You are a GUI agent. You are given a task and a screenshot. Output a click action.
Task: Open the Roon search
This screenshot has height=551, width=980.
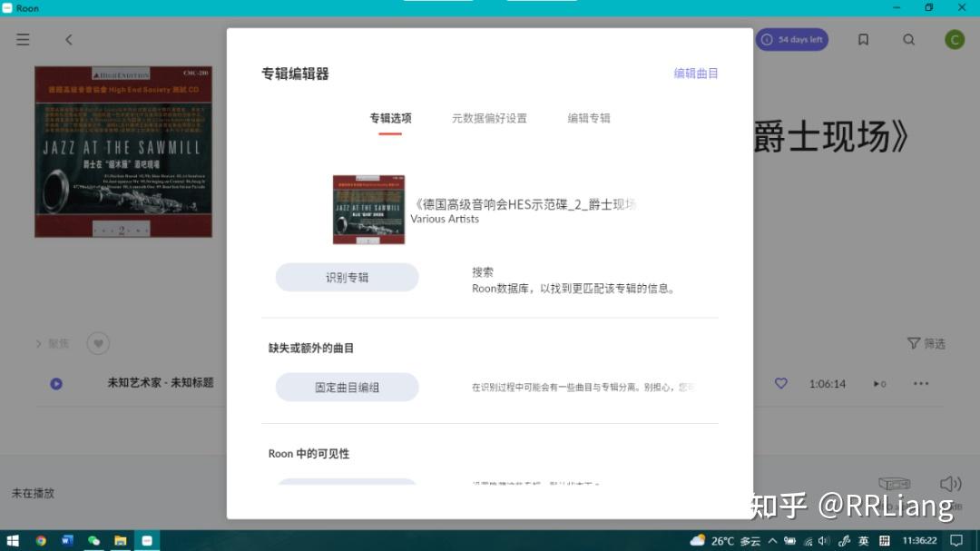pos(909,39)
